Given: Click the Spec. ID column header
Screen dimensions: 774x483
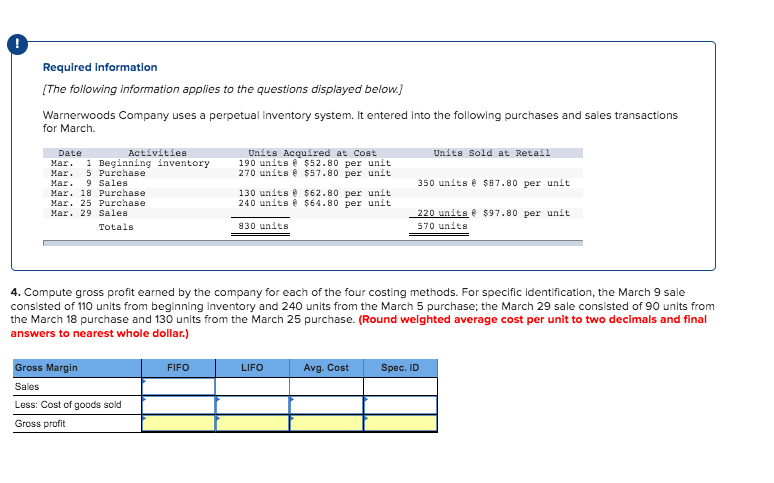Looking at the screenshot, I should click(400, 368).
